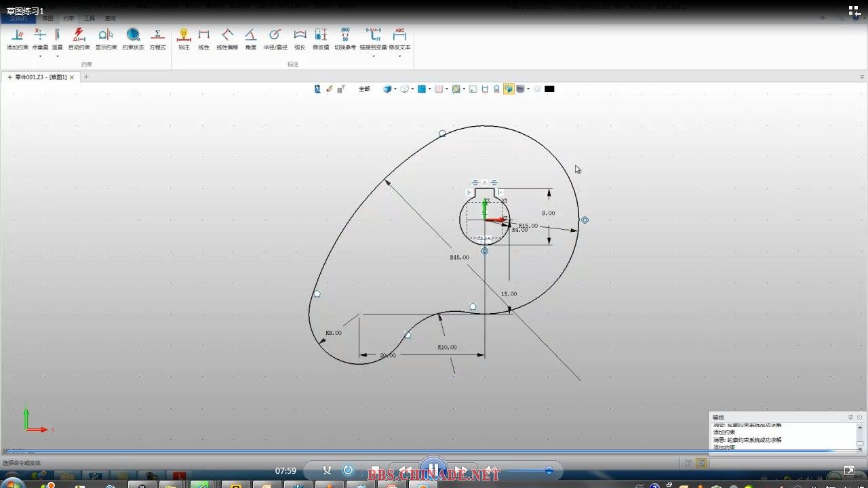Pause the video playback
The width and height of the screenshot is (868, 488).
433,470
